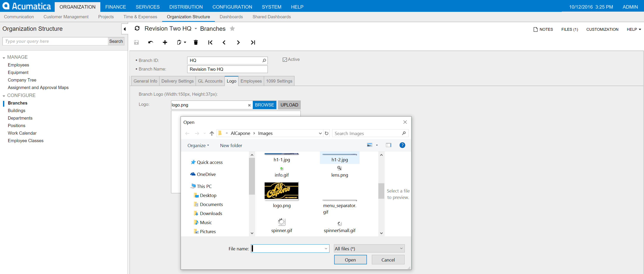This screenshot has height=274, width=644.
Task: Click the UPLOAD button for logo
Action: 289,105
